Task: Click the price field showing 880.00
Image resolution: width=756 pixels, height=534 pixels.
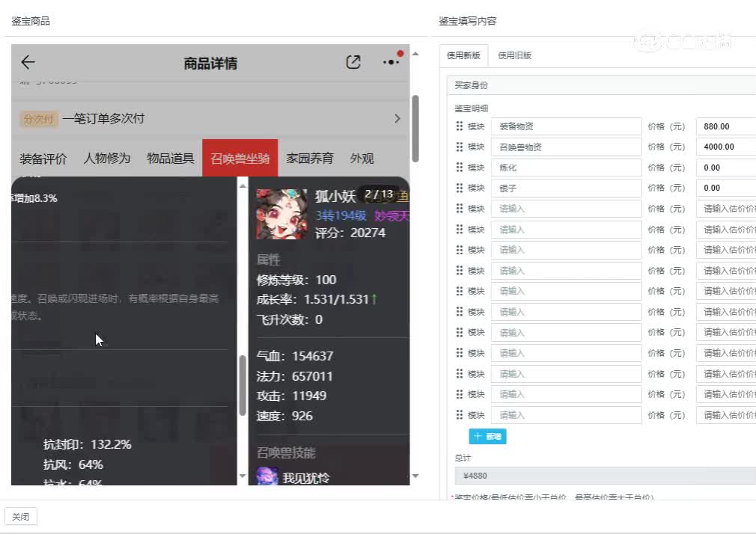Action: [726, 126]
